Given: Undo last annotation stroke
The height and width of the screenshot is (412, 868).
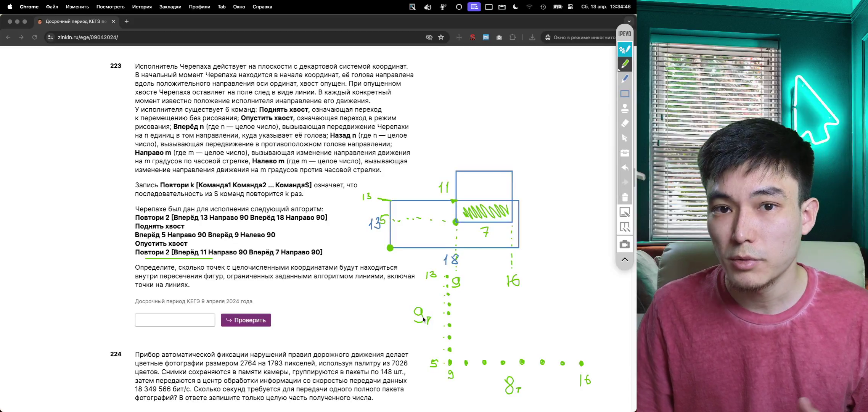Looking at the screenshot, I should [x=625, y=168].
